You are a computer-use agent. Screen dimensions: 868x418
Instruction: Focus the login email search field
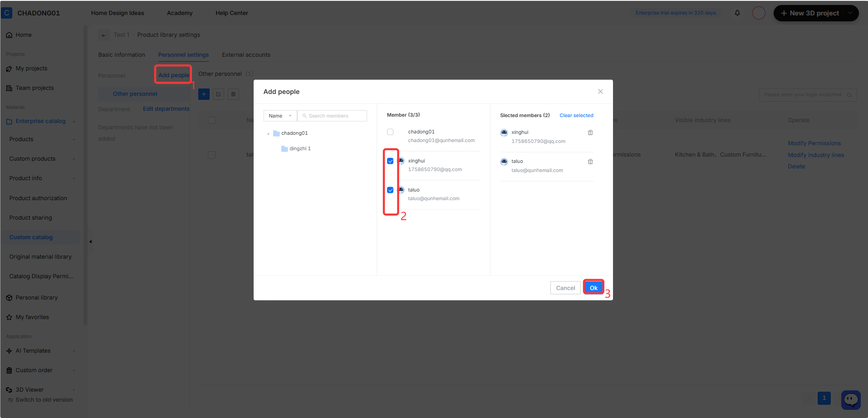[x=808, y=95]
